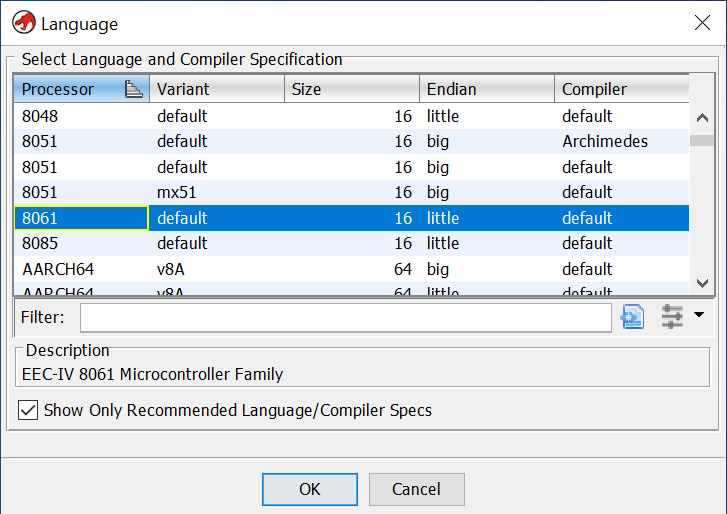Click the 'little' endian cell in the 8061 row

pyautogui.click(x=487, y=218)
